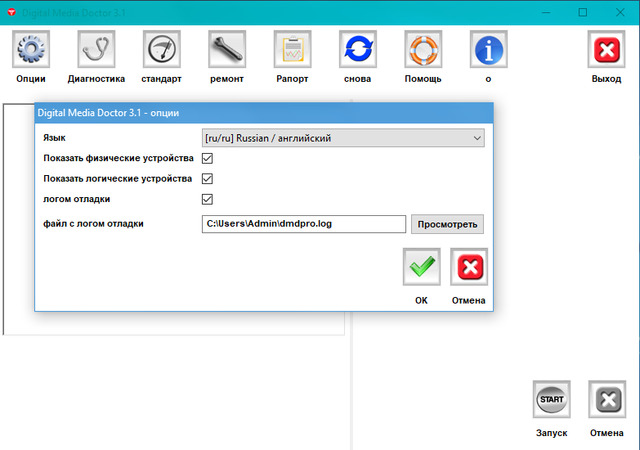Click the снова refresh icon

[357, 49]
